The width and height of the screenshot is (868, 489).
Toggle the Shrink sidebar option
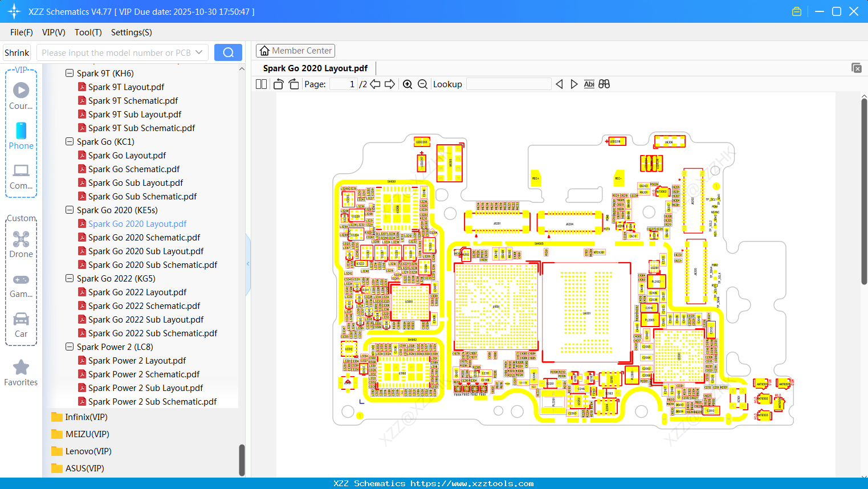tap(17, 52)
